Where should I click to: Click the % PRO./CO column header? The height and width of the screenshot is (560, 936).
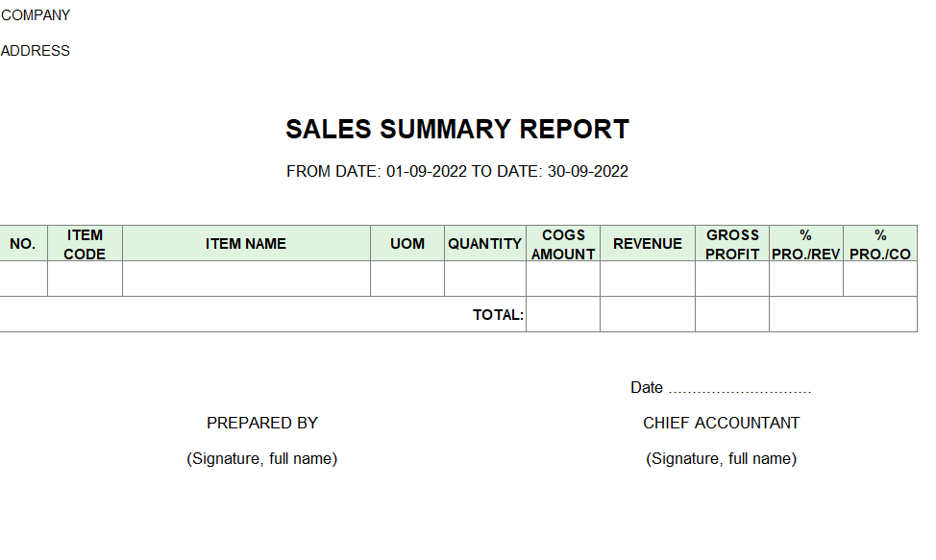click(880, 243)
